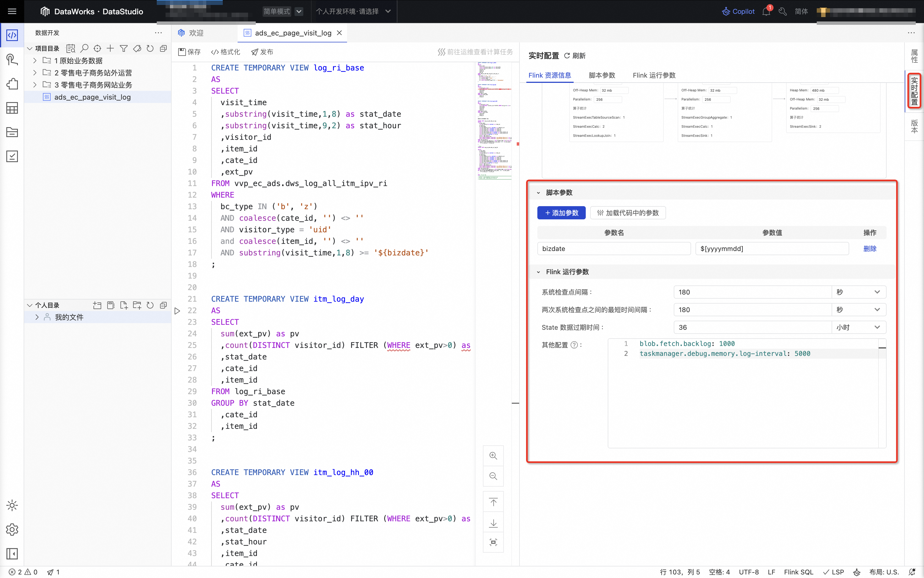The height and width of the screenshot is (578, 924).
Task: Click 刷新 in realtime configuration header
Action: [575, 56]
